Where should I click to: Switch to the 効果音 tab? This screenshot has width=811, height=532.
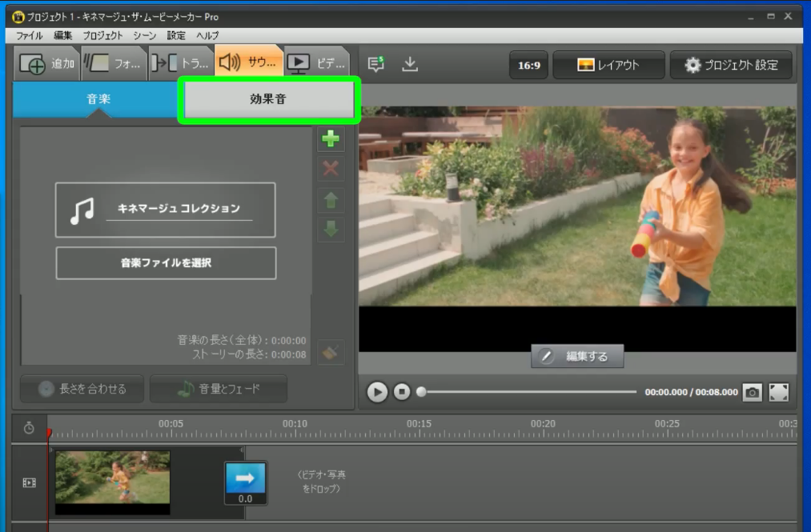click(268, 100)
